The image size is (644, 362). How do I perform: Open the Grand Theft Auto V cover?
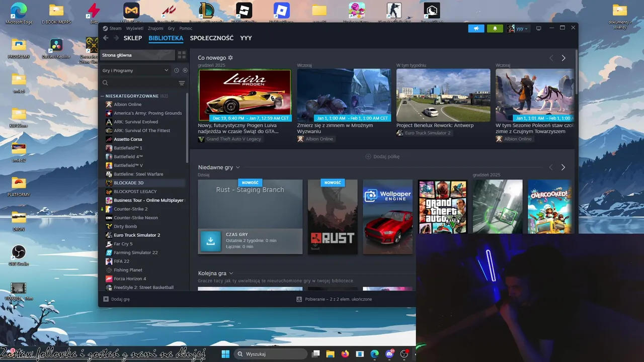[x=442, y=207]
